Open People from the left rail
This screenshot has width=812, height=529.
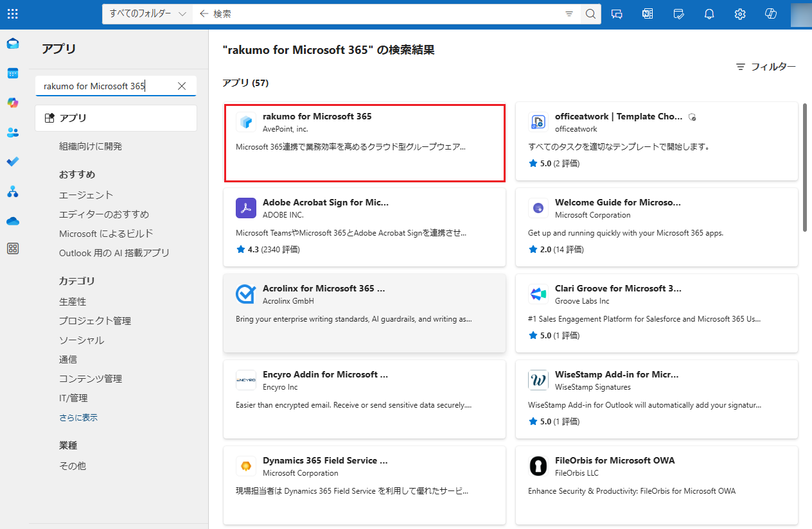[x=13, y=132]
